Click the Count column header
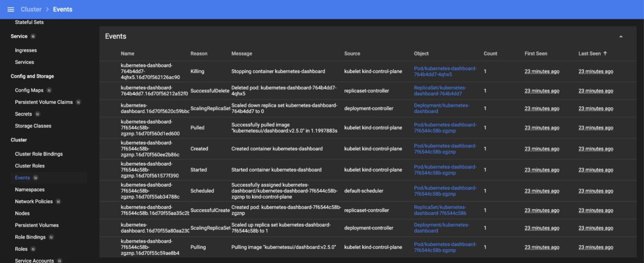 pos(490,54)
